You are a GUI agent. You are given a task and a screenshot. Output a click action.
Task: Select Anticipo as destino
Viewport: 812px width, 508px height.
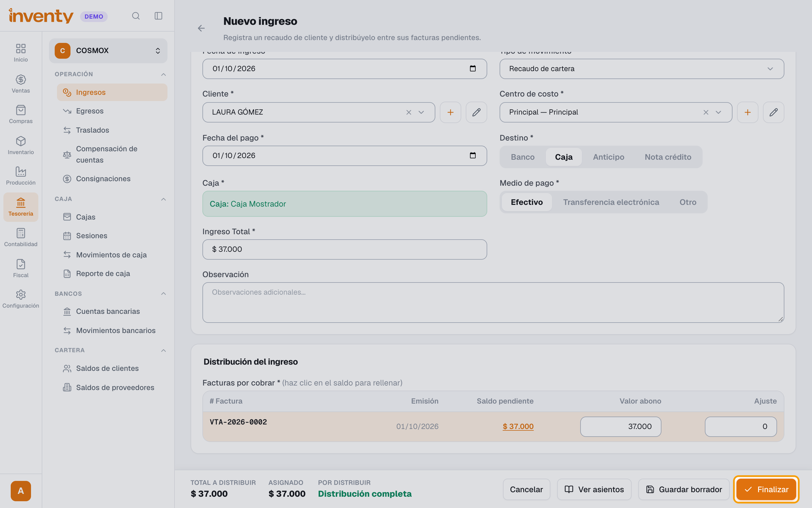608,157
